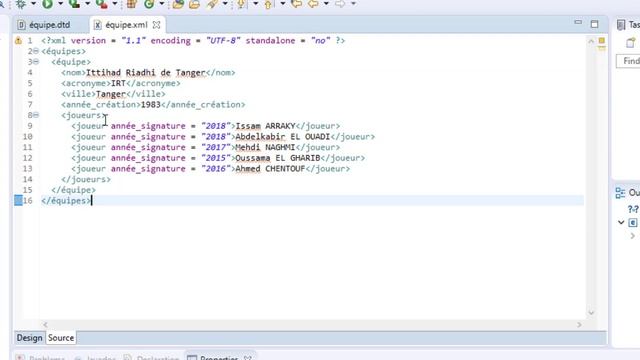The width and height of the screenshot is (640, 360).
Task: Click the green Run button icon
Action: click(x=48, y=4)
